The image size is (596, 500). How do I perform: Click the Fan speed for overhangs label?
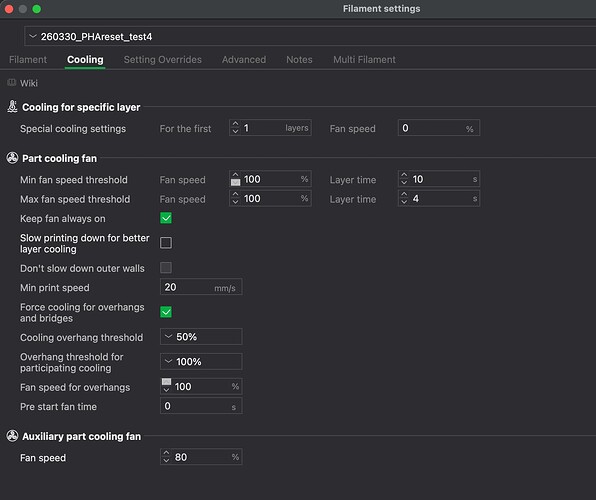75,387
